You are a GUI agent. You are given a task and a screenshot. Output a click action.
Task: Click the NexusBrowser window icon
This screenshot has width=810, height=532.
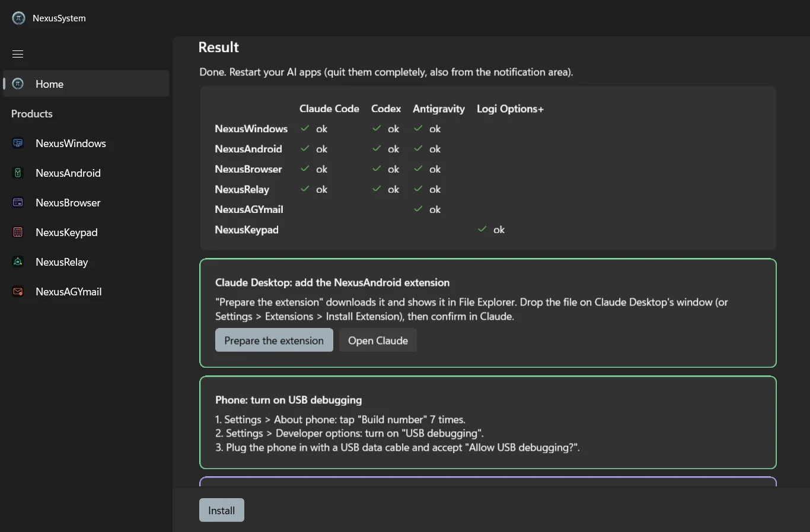[x=18, y=202]
